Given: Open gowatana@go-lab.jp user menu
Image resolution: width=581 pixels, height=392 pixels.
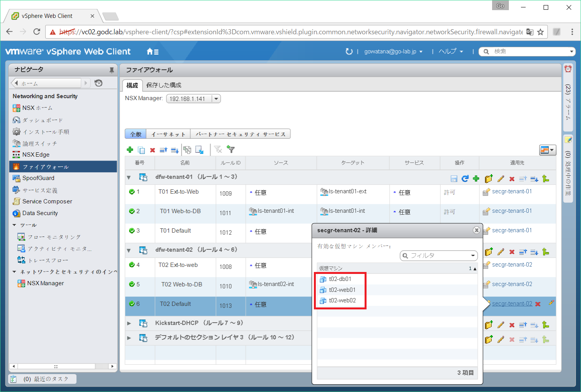Looking at the screenshot, I should coord(393,51).
